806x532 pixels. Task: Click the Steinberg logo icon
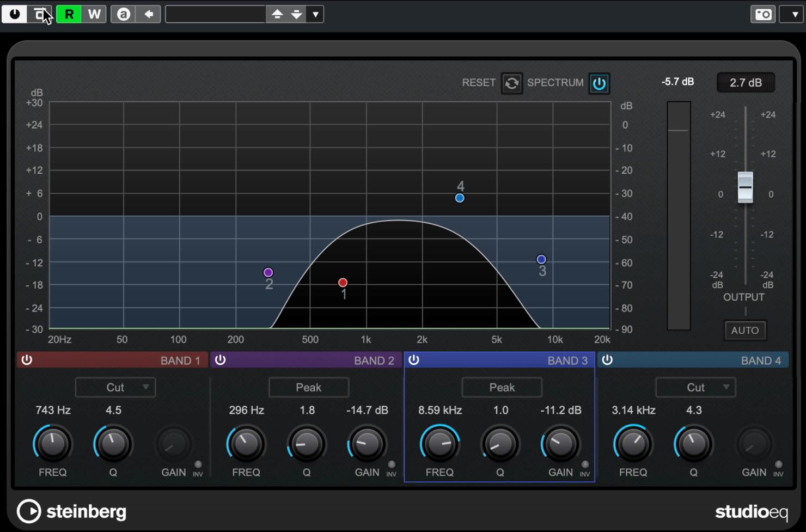29,511
